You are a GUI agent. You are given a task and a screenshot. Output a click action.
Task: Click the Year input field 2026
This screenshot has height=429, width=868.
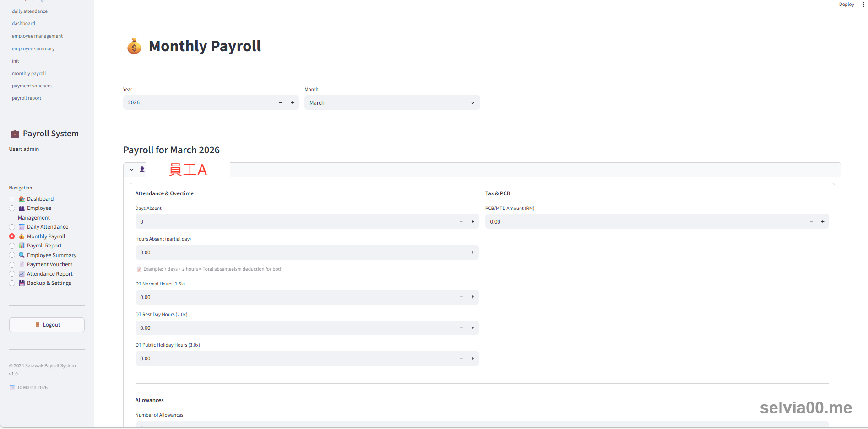click(x=199, y=102)
